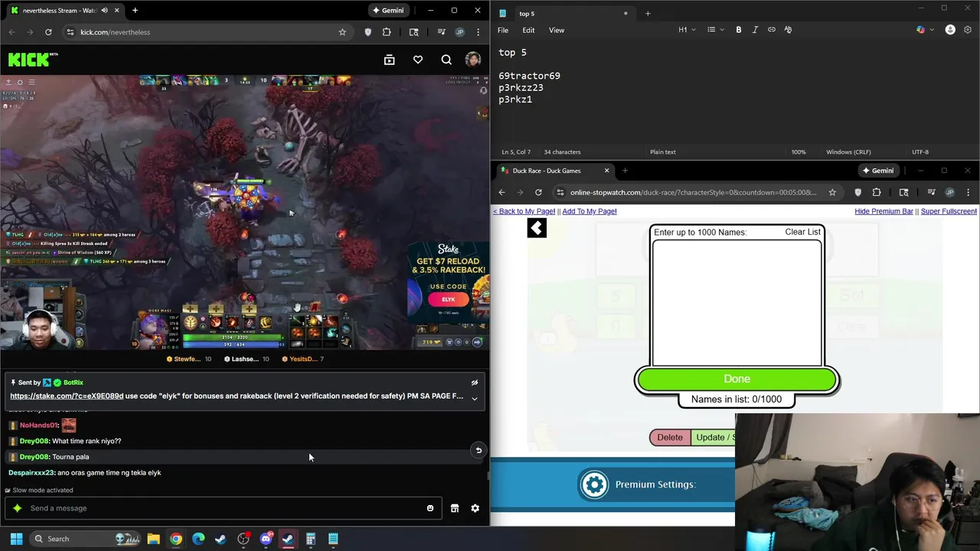This screenshot has width=980, height=551.
Task: Click the Back to My Page link
Action: [524, 211]
